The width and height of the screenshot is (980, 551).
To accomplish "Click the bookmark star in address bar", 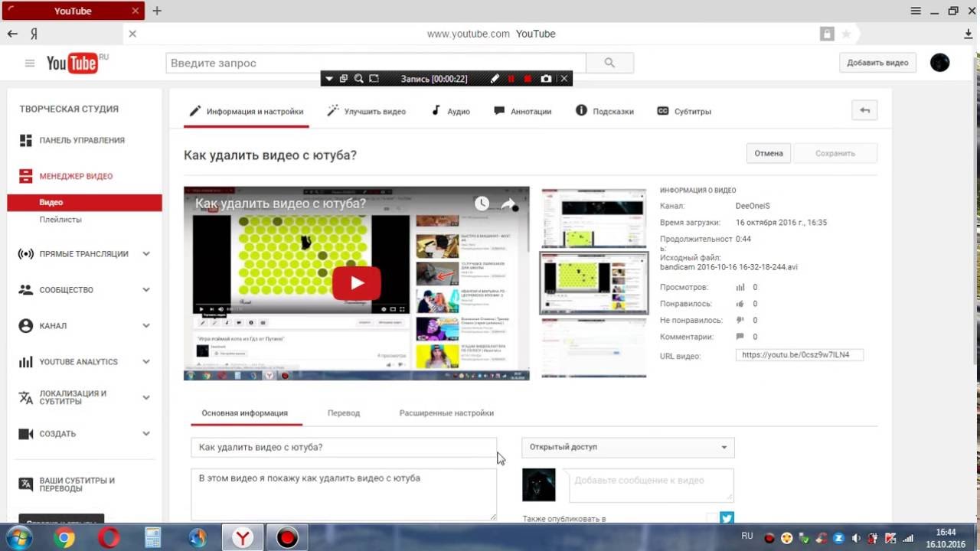I will [x=846, y=34].
